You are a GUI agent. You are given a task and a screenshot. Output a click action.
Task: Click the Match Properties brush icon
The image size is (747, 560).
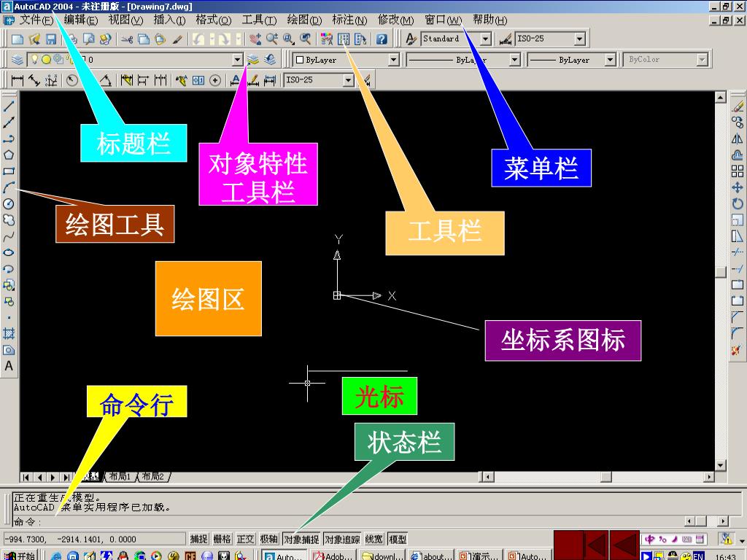coord(177,39)
